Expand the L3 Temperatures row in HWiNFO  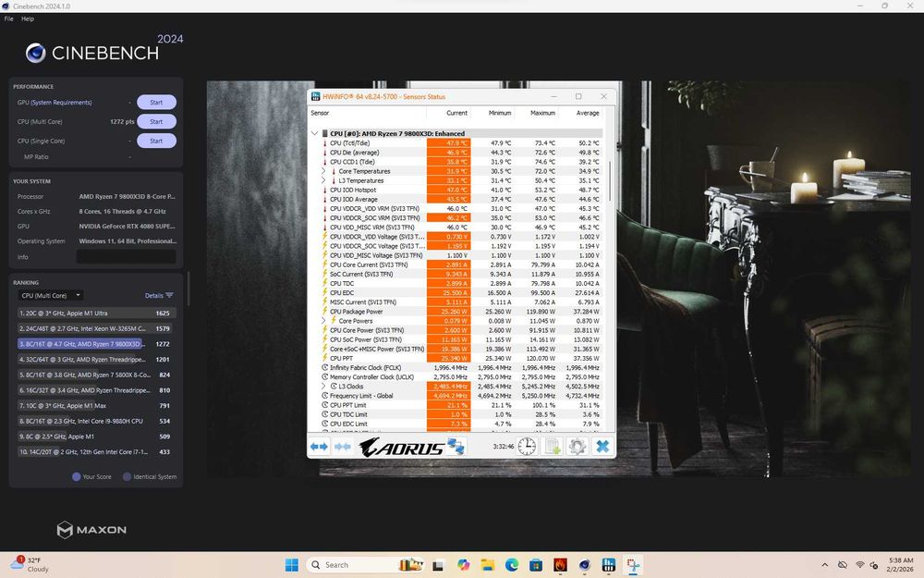323,180
